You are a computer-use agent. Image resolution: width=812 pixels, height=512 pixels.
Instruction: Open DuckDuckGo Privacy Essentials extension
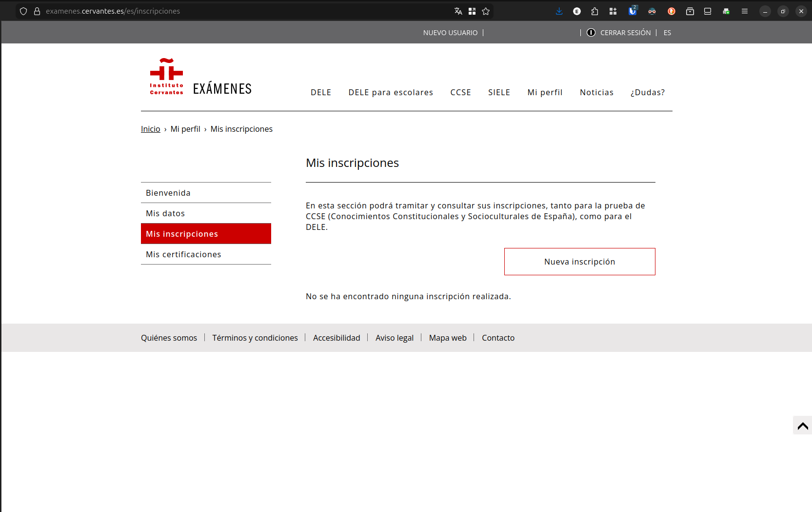click(x=671, y=11)
